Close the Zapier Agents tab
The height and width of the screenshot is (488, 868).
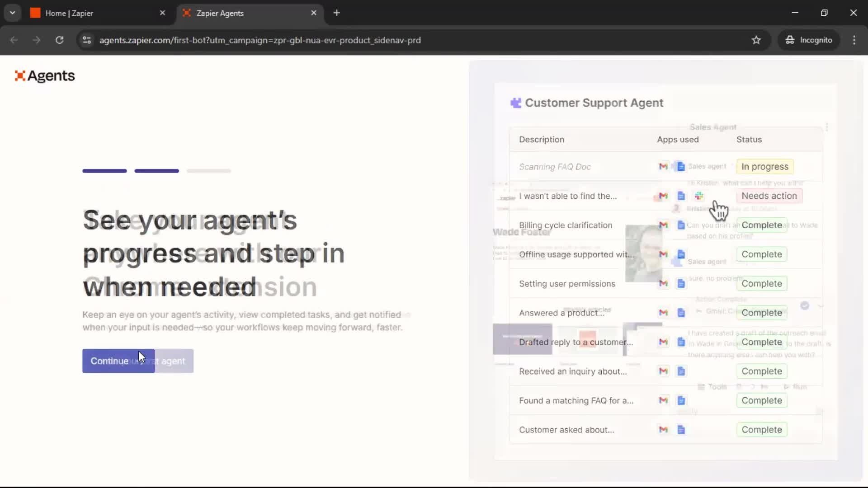(x=314, y=13)
